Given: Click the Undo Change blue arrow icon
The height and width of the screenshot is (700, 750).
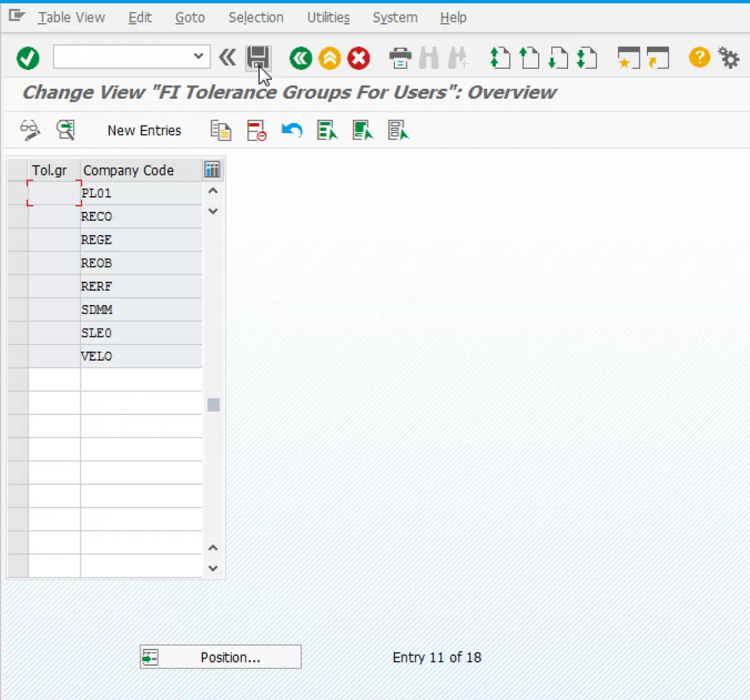Looking at the screenshot, I should point(292,130).
